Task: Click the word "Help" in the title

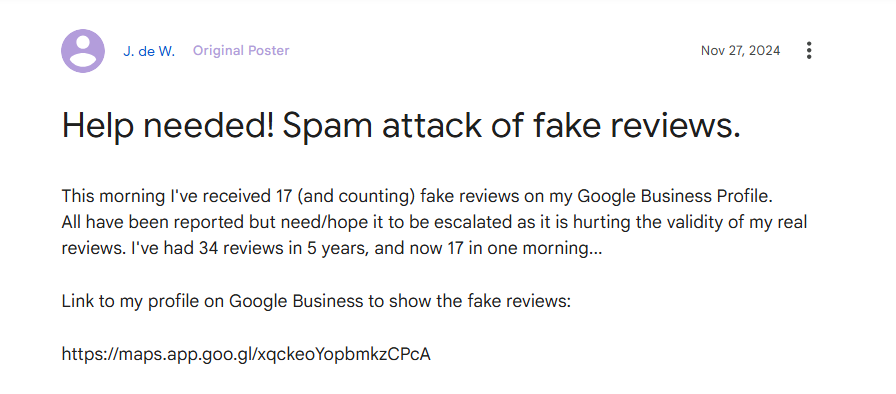Action: 97,125
